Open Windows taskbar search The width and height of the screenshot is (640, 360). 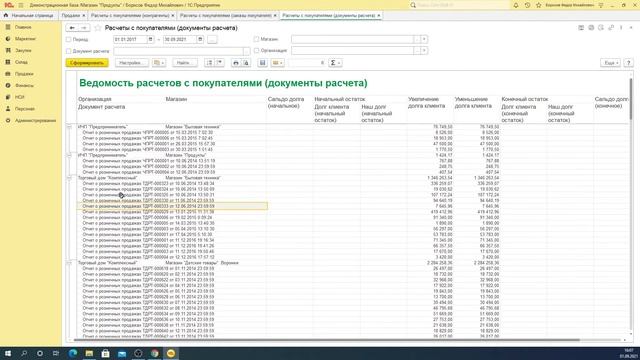coord(24,353)
